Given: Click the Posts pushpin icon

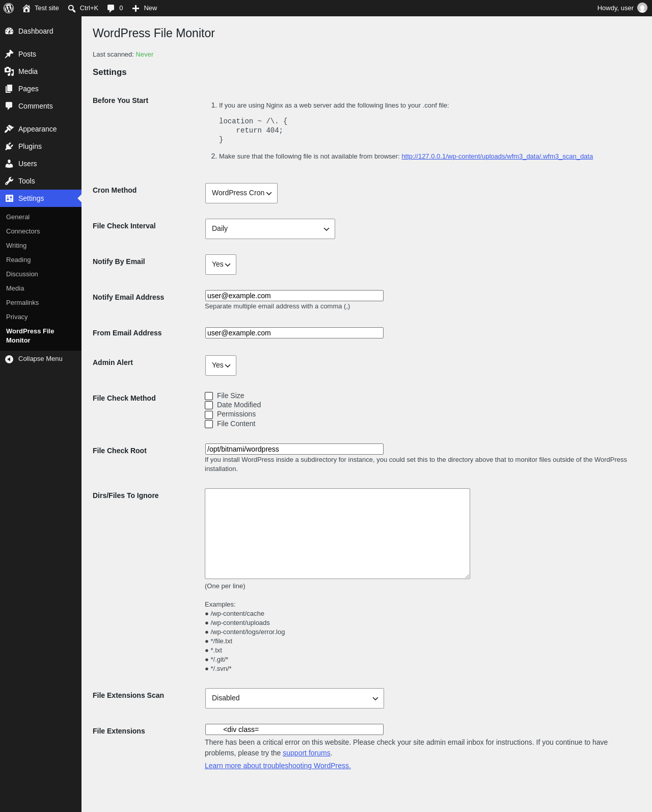Looking at the screenshot, I should coord(9,54).
